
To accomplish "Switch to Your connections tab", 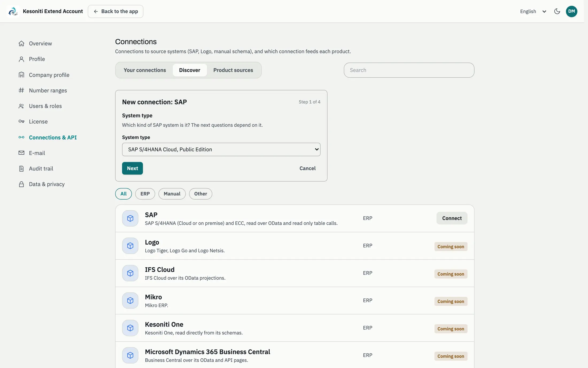I will (145, 70).
